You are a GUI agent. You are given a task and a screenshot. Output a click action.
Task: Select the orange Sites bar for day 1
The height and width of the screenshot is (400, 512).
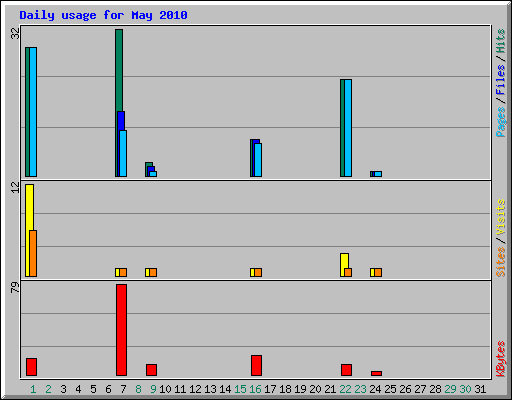point(33,253)
